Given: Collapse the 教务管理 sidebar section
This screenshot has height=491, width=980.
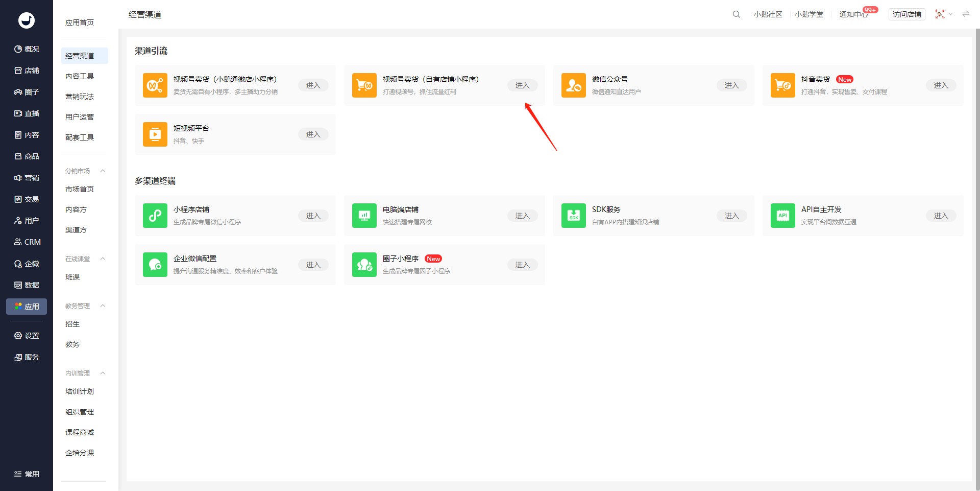Looking at the screenshot, I should click(103, 306).
